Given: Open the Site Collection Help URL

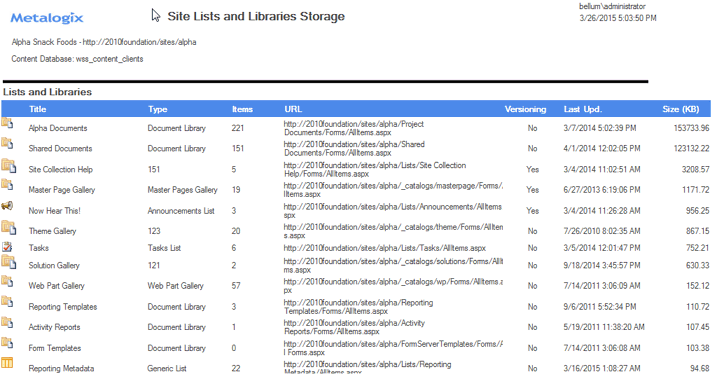Looking at the screenshot, I should [x=375, y=170].
